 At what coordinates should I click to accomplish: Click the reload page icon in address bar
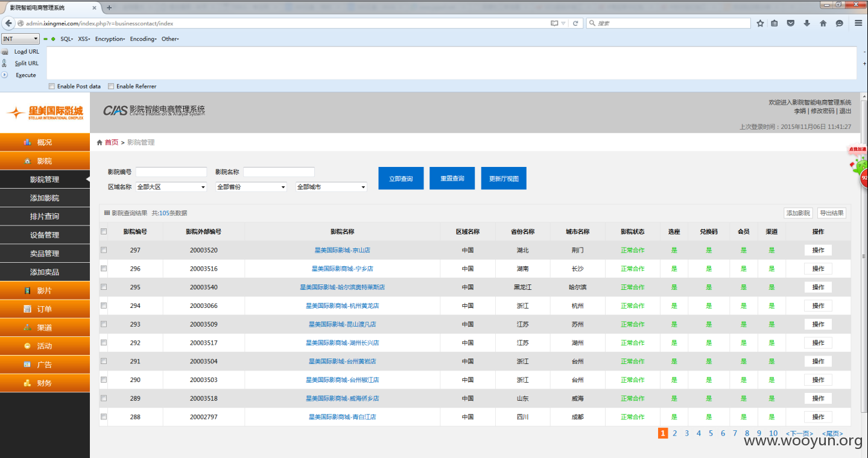[575, 24]
